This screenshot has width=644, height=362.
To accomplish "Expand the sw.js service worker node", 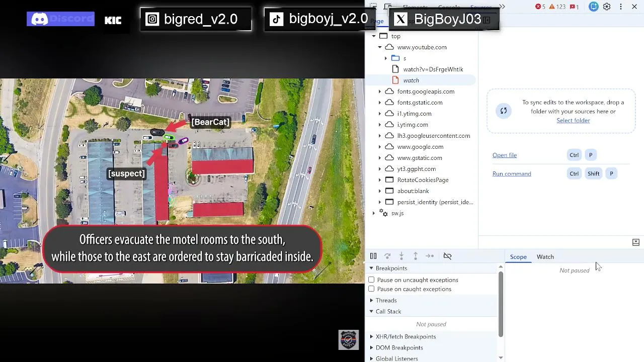I will point(374,213).
